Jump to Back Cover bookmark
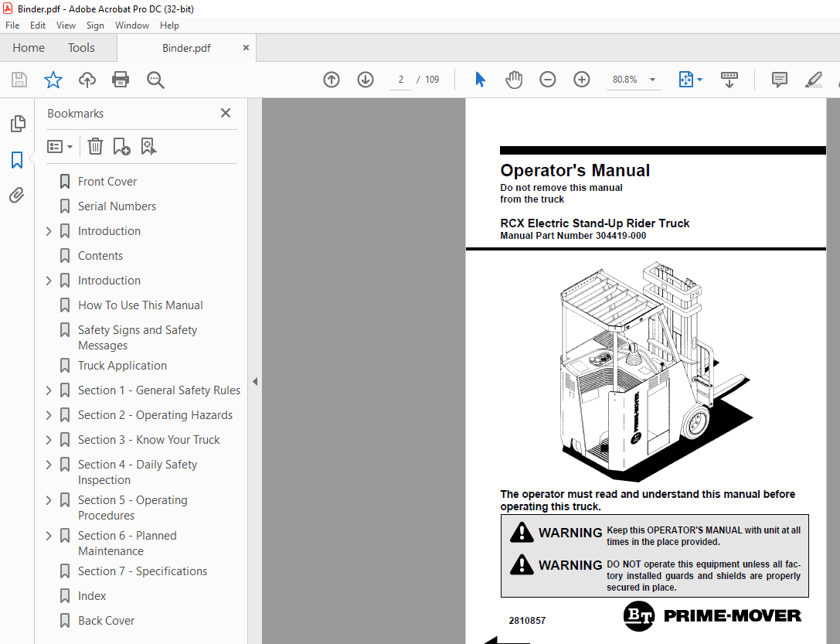 coord(106,621)
